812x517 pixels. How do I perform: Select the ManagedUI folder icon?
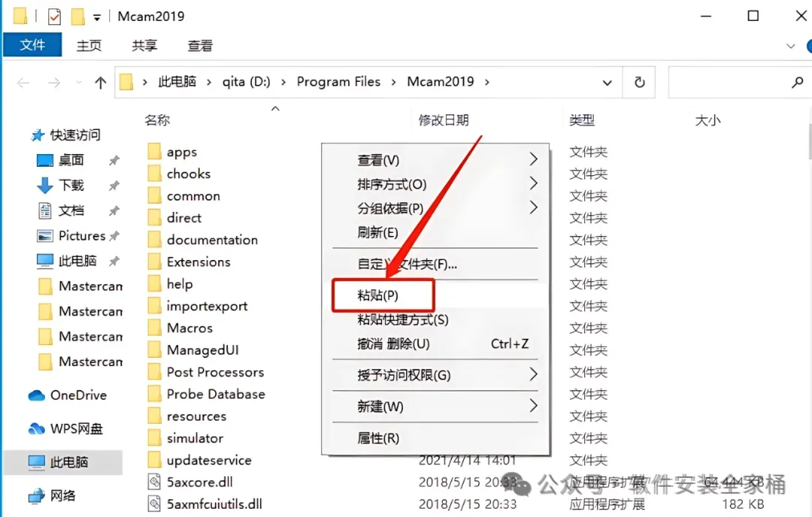154,350
